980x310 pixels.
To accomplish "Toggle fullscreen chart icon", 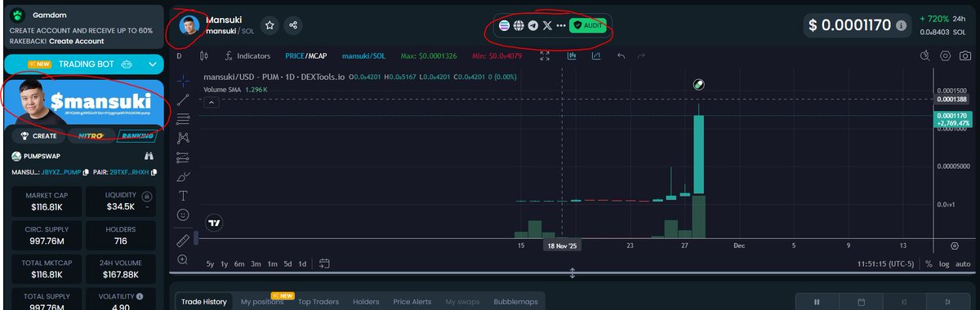I will 545,55.
